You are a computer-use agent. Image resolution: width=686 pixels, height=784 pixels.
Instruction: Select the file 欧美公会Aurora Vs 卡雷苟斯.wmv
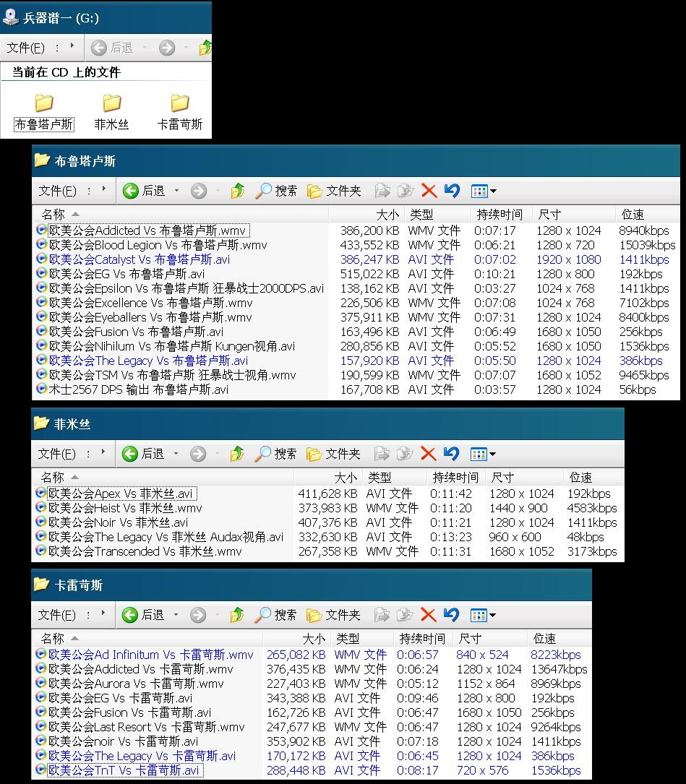136,684
